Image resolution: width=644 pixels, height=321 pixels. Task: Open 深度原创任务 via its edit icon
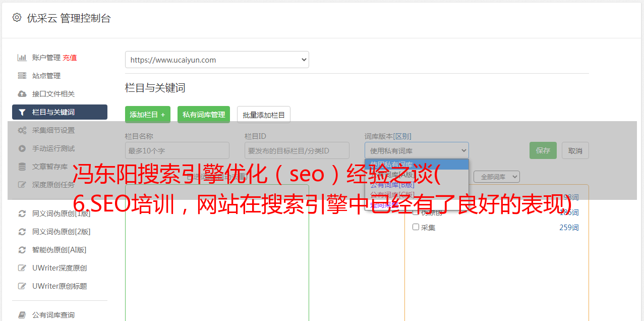[x=22, y=185]
